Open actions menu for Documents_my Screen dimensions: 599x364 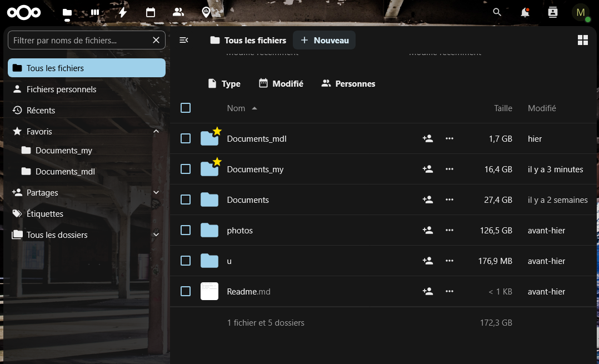(450, 169)
